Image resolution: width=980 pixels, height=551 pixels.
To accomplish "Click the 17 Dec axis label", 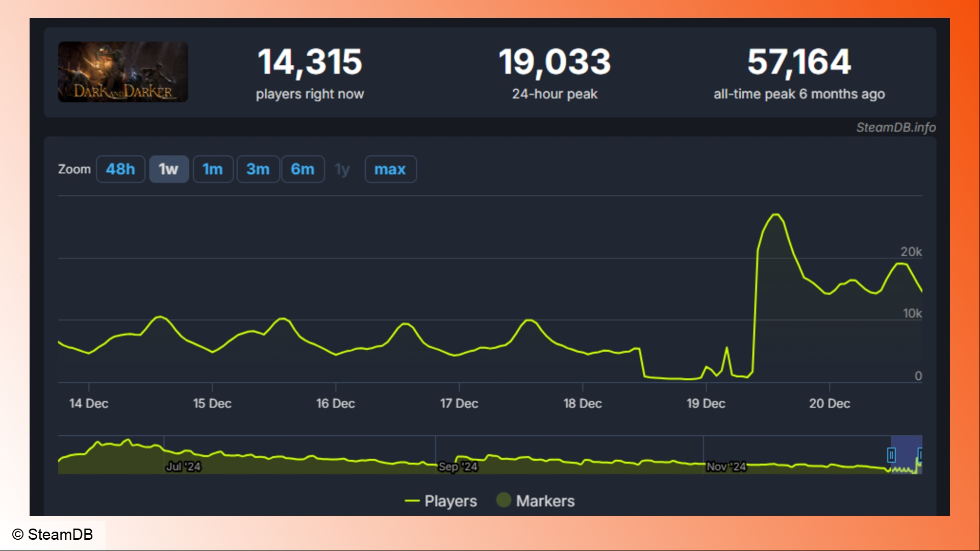I will click(459, 404).
